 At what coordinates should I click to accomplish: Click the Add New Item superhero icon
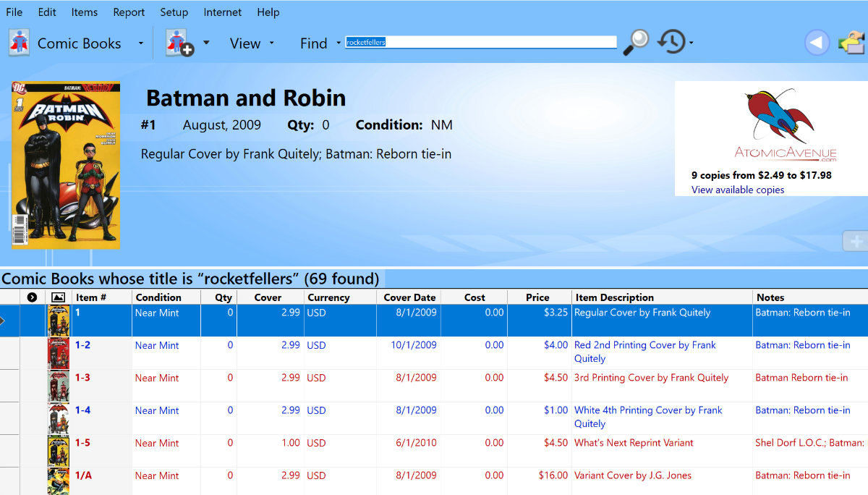(179, 43)
